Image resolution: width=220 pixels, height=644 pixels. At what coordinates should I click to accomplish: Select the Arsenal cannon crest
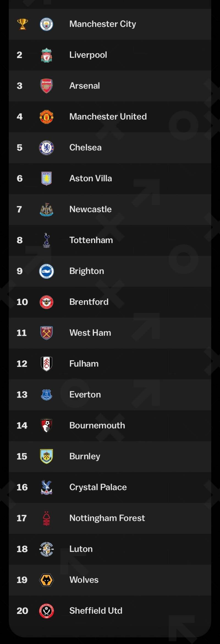click(46, 86)
